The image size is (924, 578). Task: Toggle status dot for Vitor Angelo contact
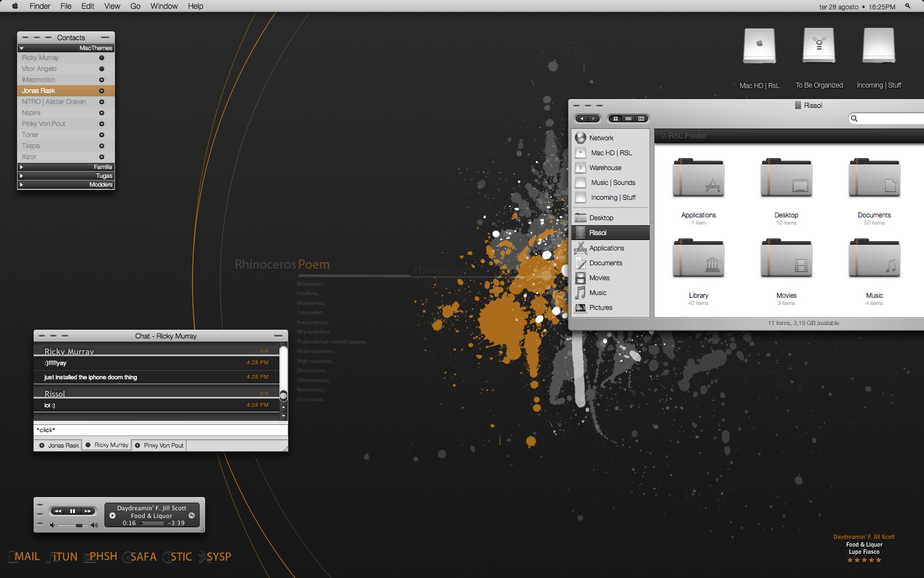point(102,69)
